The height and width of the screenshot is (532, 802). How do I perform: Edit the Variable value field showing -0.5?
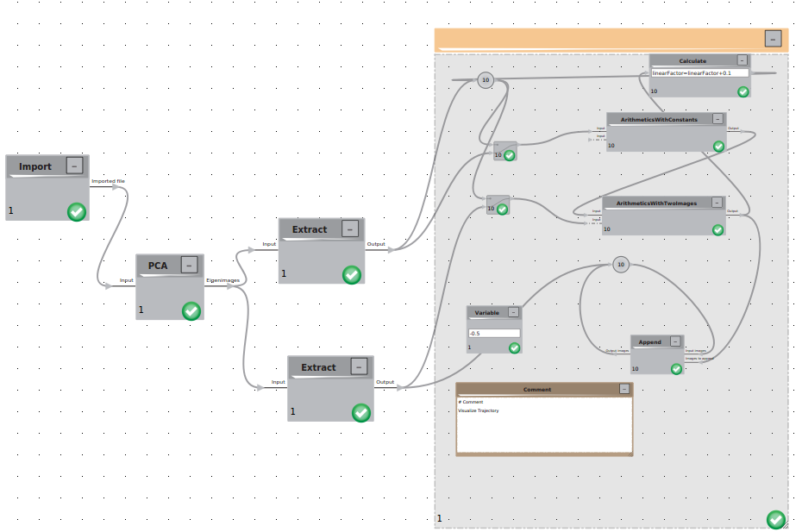(x=494, y=333)
